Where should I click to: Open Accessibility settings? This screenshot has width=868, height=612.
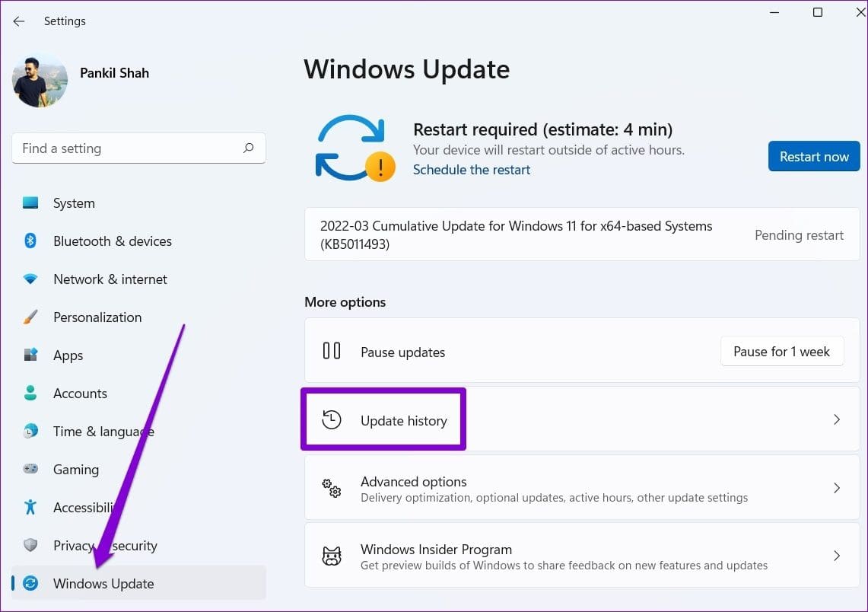(x=30, y=507)
